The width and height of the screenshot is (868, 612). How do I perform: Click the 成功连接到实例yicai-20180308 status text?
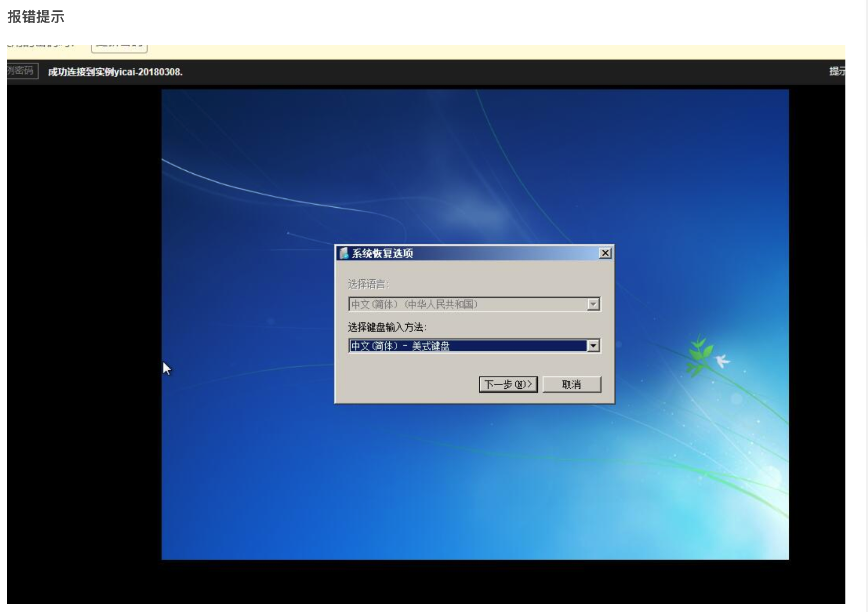[115, 72]
